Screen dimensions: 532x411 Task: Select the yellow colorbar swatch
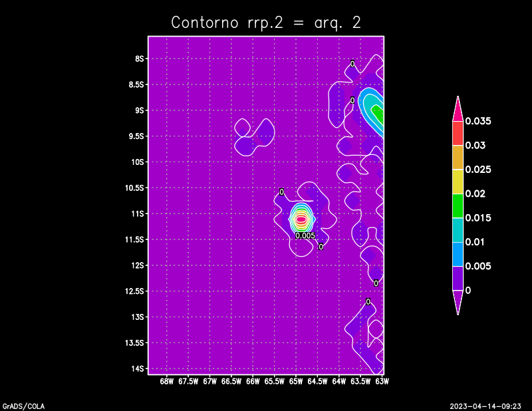pyautogui.click(x=458, y=182)
